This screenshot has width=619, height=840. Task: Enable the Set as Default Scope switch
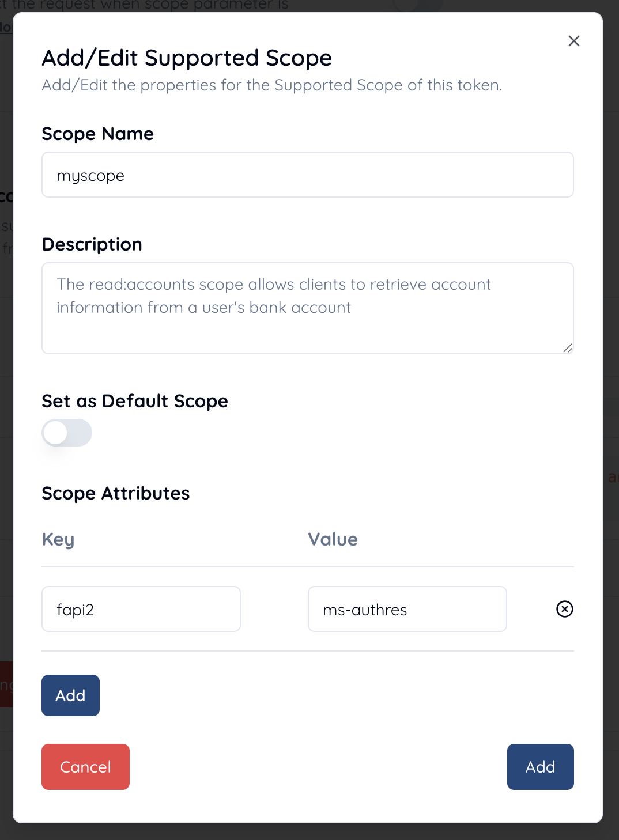(x=67, y=433)
